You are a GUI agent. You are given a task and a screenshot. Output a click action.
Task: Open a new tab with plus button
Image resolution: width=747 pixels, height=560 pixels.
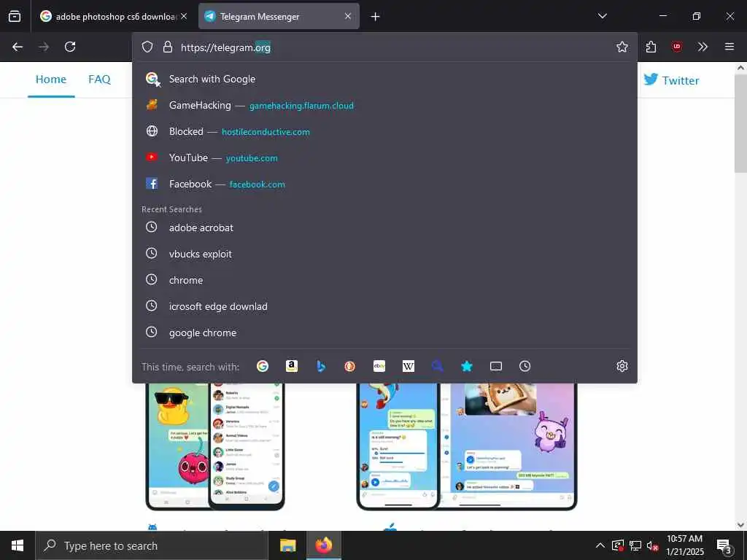pyautogui.click(x=376, y=17)
